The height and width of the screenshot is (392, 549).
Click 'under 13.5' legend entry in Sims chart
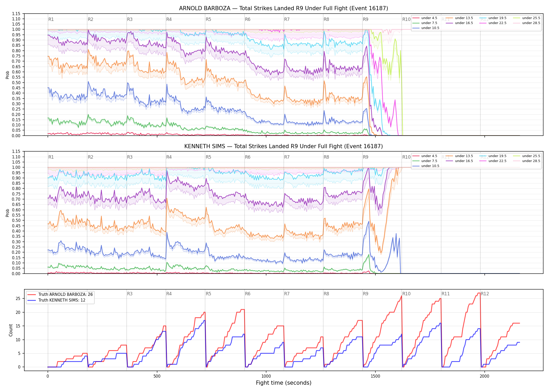(x=459, y=156)
